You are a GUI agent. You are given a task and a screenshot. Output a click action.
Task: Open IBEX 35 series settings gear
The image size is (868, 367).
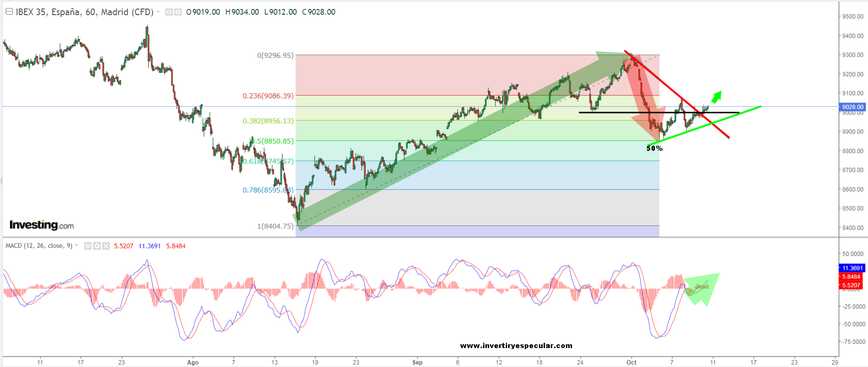click(x=178, y=12)
